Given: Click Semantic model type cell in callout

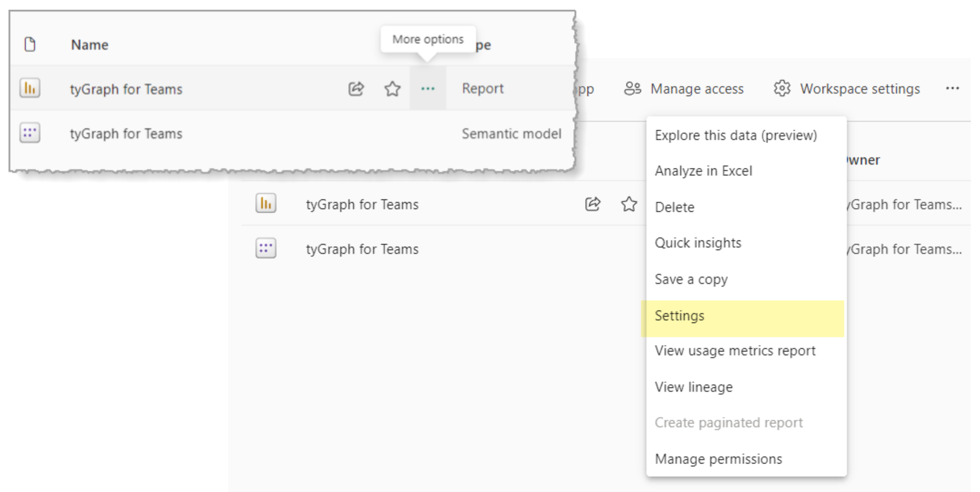Looking at the screenshot, I should [x=512, y=134].
